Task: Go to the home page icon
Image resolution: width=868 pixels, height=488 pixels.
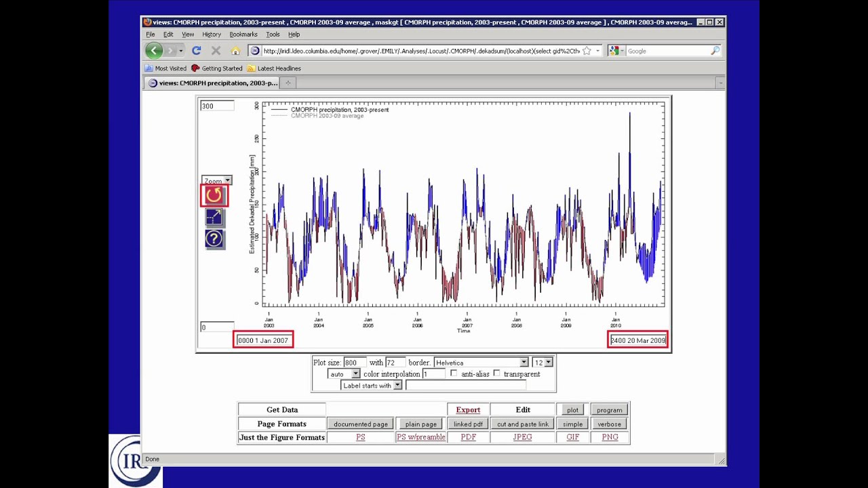Action: (x=235, y=51)
